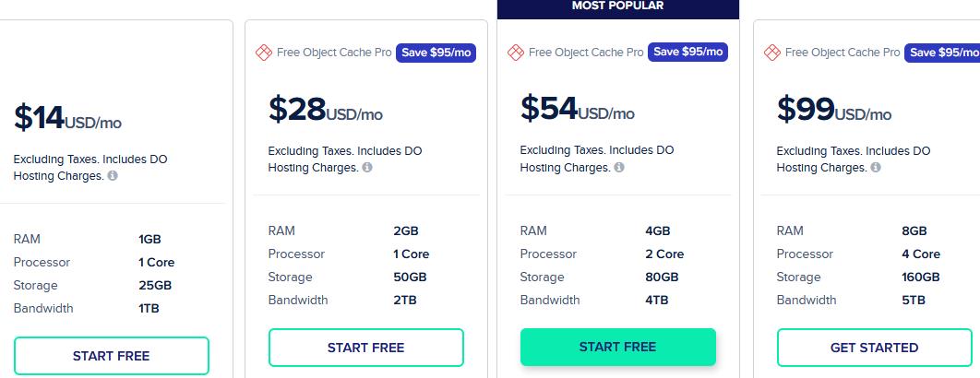The image size is (980, 378).
Task: Click Object Cache Pro icon in $54 plan
Action: pos(516,53)
